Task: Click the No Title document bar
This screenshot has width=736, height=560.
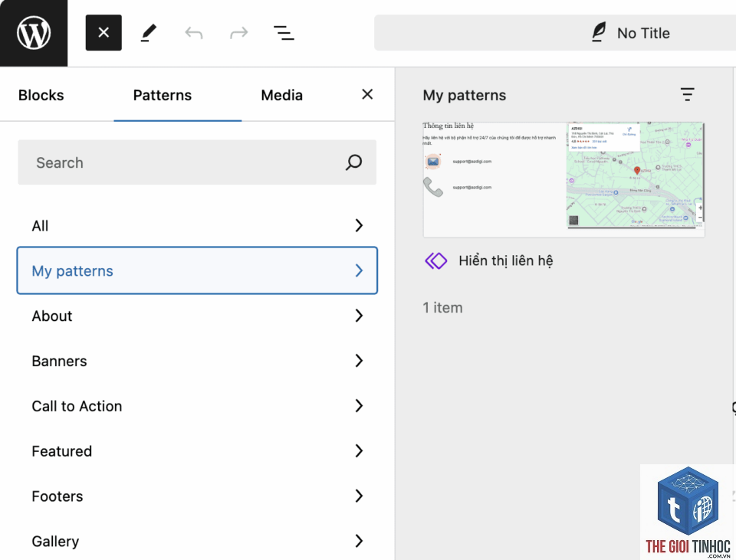Action: (555, 33)
